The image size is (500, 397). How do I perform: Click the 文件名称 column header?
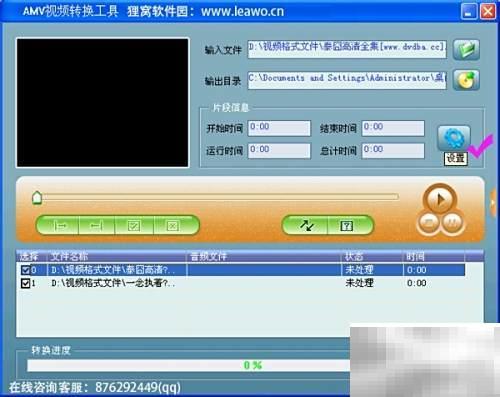[117, 256]
